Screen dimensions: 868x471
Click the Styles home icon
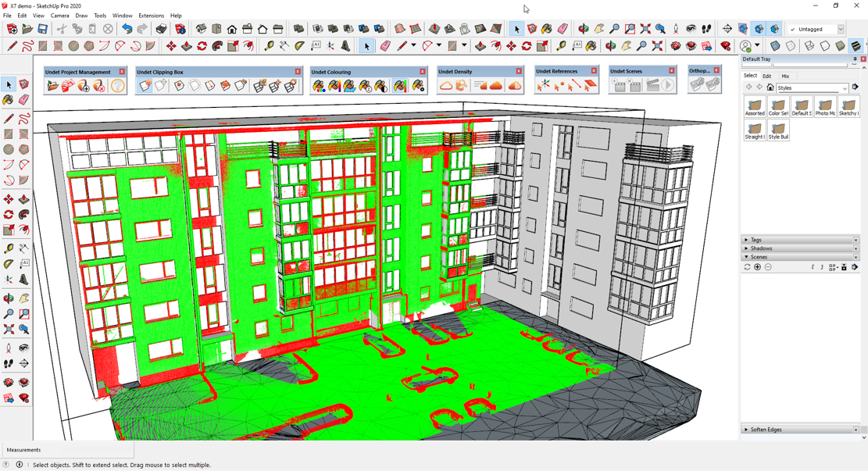[x=770, y=88]
